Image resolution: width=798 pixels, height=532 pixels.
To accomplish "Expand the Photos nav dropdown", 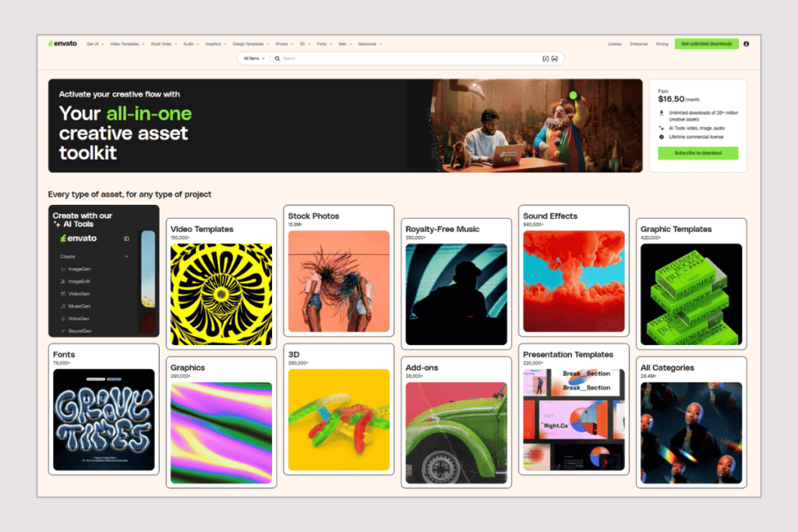I will (x=284, y=44).
